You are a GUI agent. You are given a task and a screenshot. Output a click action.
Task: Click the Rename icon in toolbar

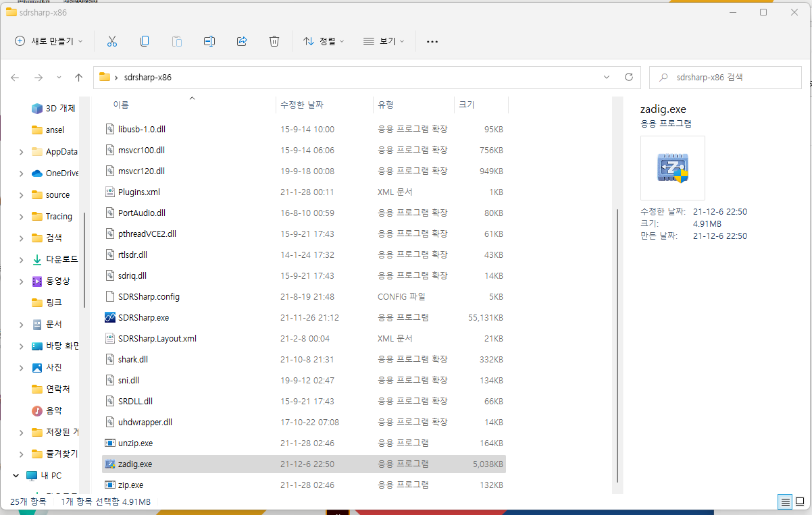pos(209,41)
